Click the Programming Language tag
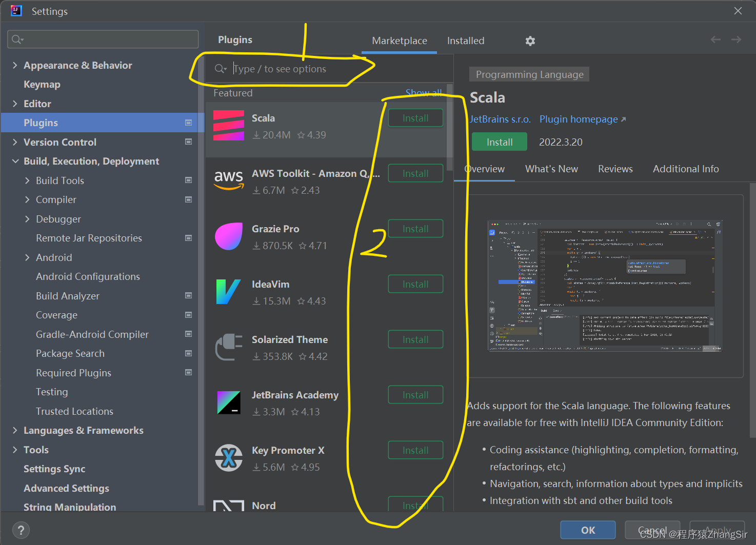The width and height of the screenshot is (756, 545). [529, 74]
